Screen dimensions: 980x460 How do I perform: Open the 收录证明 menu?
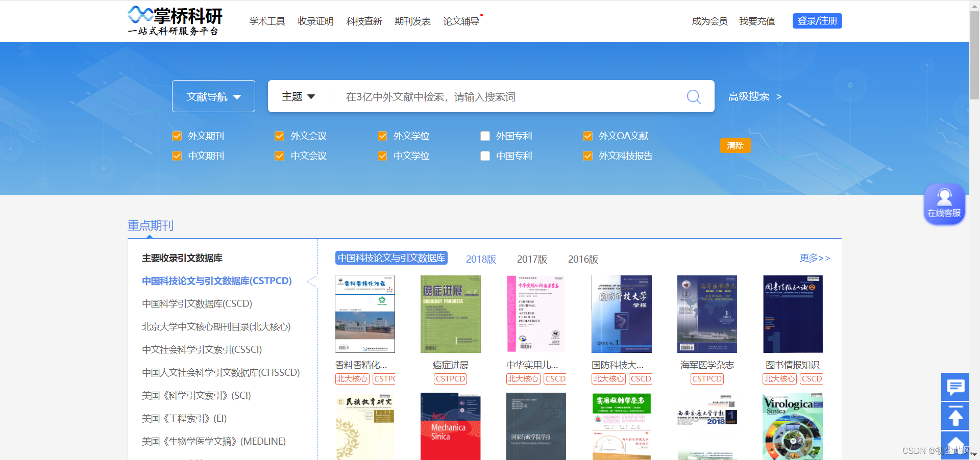(x=315, y=21)
